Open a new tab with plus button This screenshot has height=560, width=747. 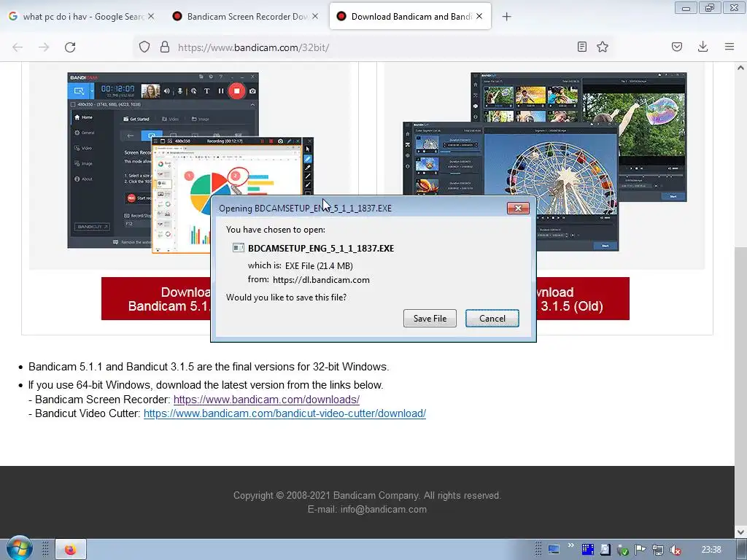click(506, 17)
